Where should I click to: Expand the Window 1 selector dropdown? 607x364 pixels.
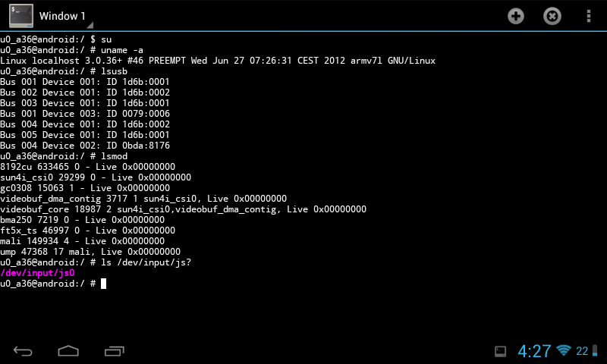pyautogui.click(x=62, y=16)
